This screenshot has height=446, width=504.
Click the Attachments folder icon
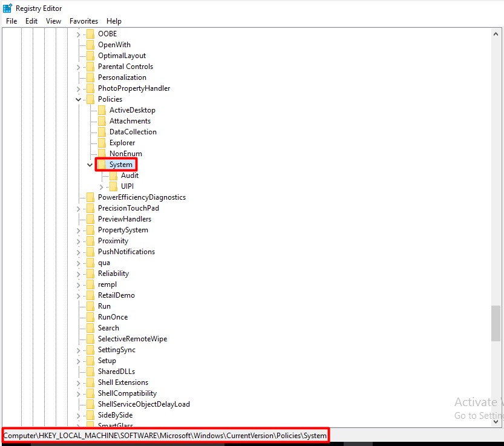tap(102, 121)
